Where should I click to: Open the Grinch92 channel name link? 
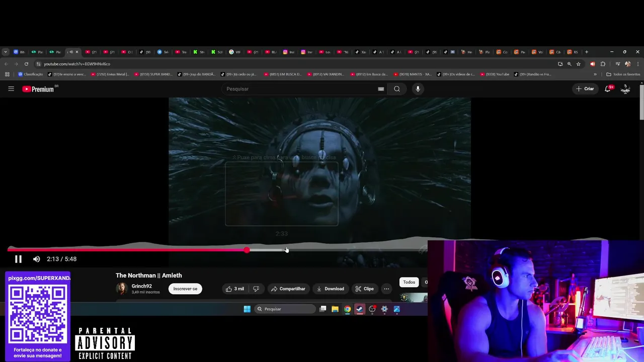141,286
